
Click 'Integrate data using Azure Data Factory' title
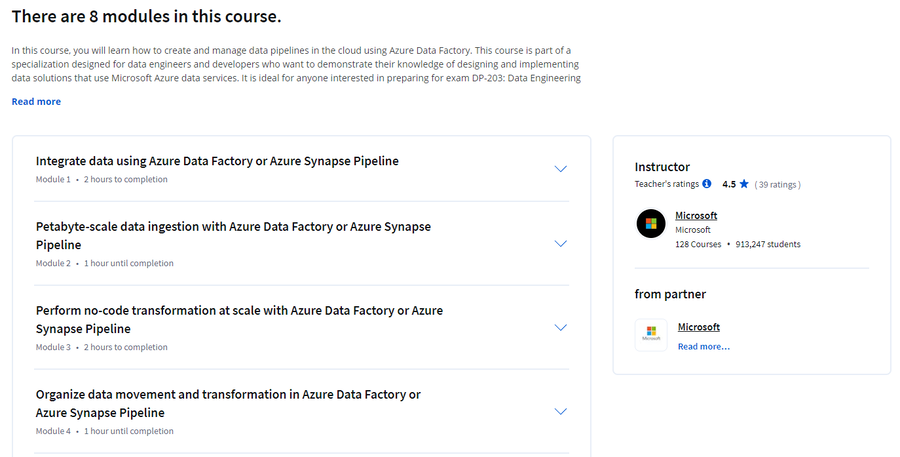tap(217, 161)
